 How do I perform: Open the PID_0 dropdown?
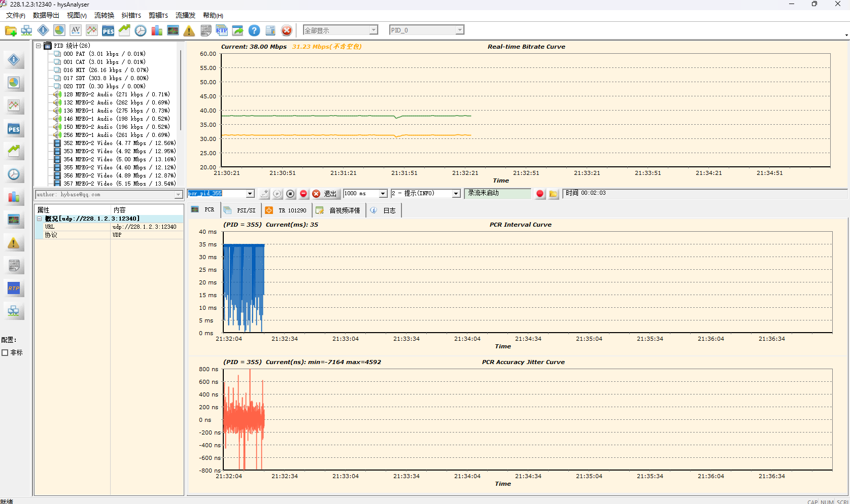click(x=459, y=30)
